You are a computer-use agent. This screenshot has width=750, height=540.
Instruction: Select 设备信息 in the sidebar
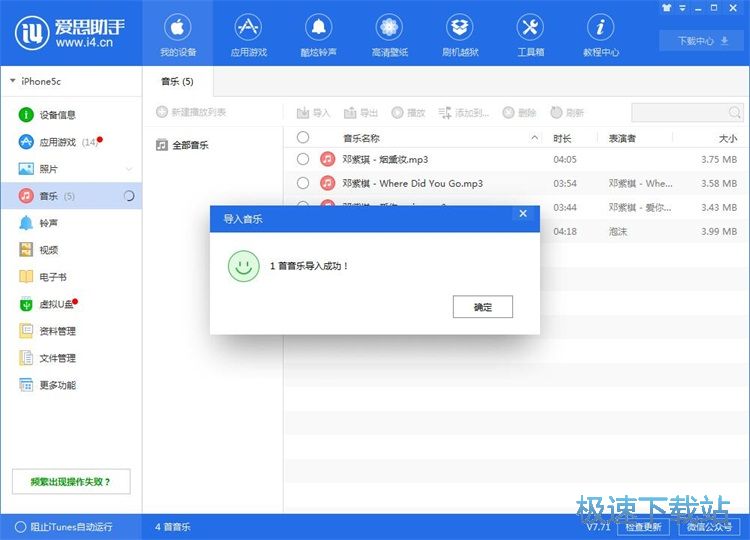coord(71,115)
